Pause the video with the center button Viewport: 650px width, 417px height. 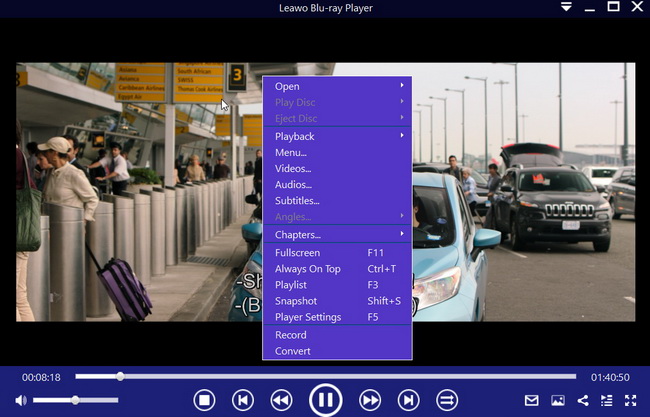(325, 400)
